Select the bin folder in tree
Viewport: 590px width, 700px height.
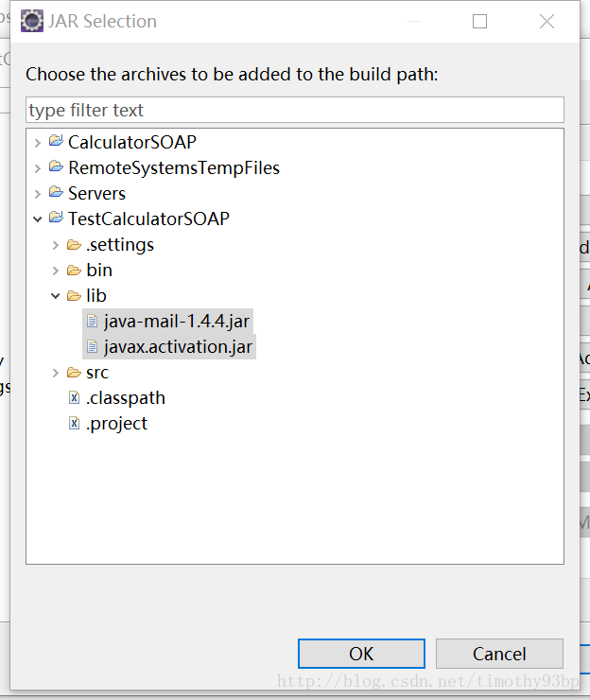99,271
